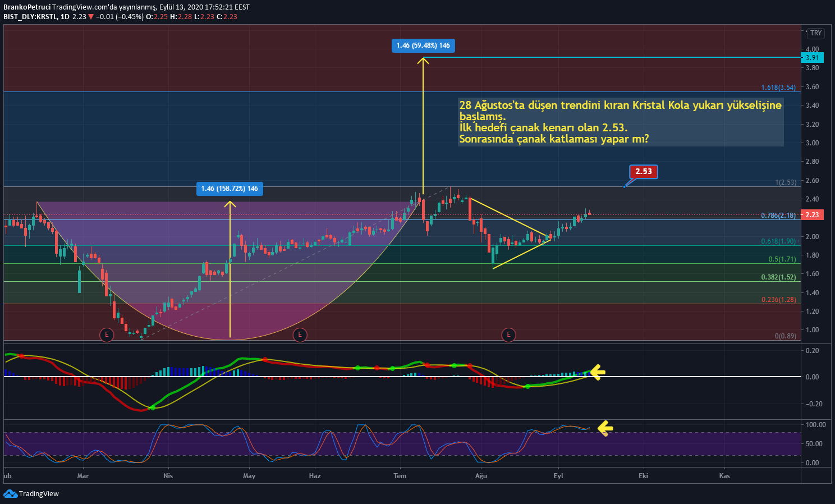Click the 100.00 value on the stochastic axis
The width and height of the screenshot is (835, 504).
coord(816,425)
